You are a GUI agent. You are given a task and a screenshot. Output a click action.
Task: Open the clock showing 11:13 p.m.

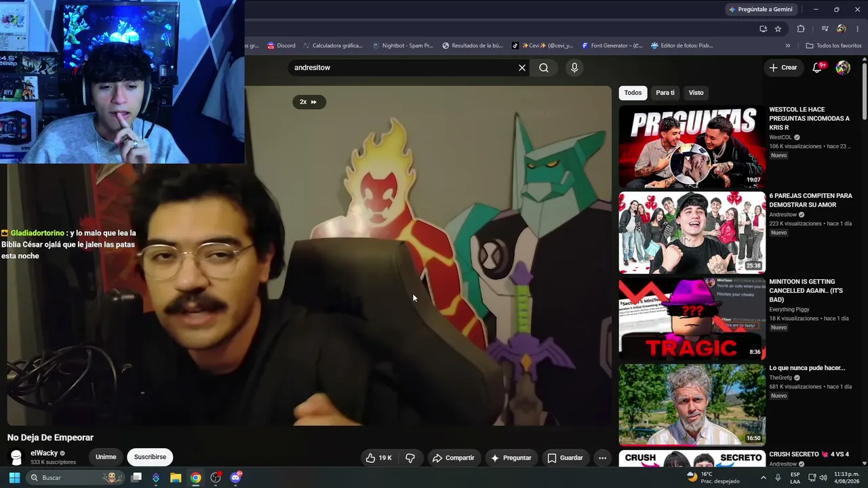point(846,477)
